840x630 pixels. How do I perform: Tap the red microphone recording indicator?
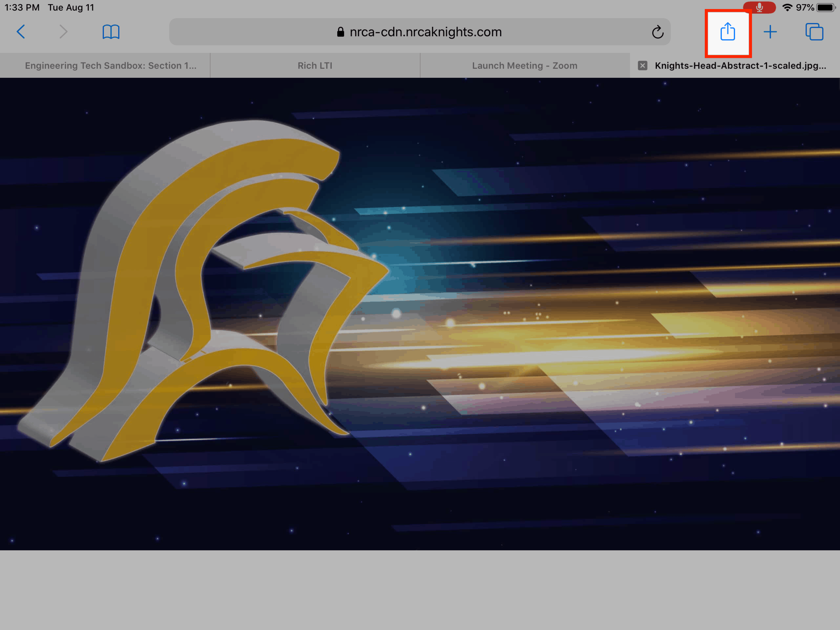759,8
